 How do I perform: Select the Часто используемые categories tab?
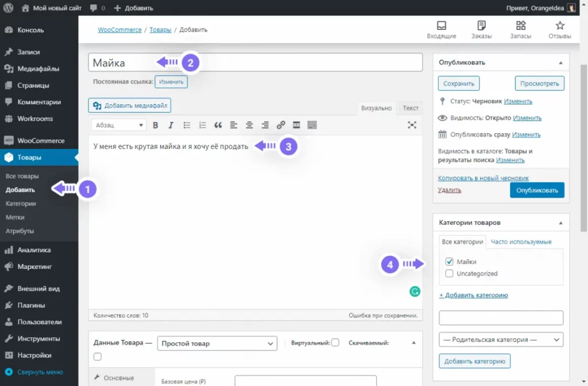pos(521,242)
